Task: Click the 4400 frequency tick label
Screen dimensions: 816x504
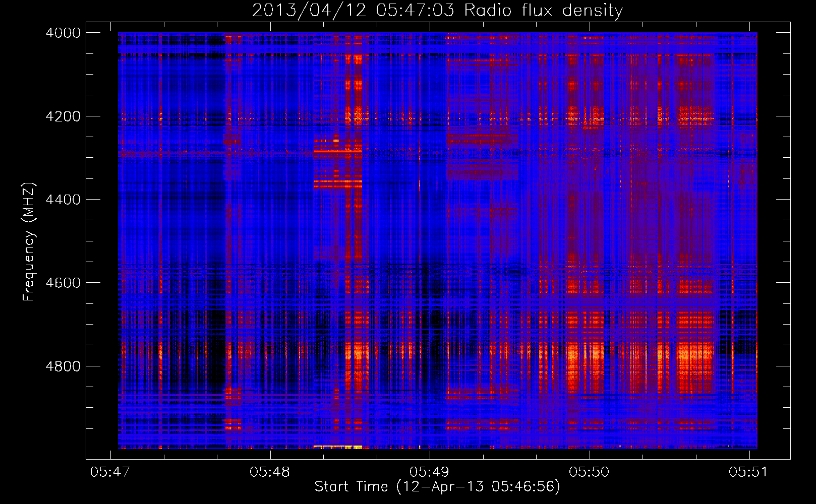Action: click(x=63, y=200)
